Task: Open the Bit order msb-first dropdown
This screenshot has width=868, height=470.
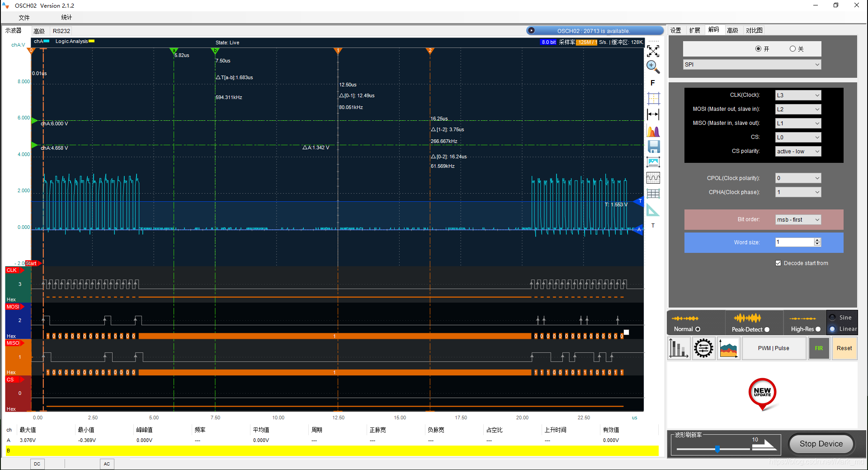Action: (798, 220)
